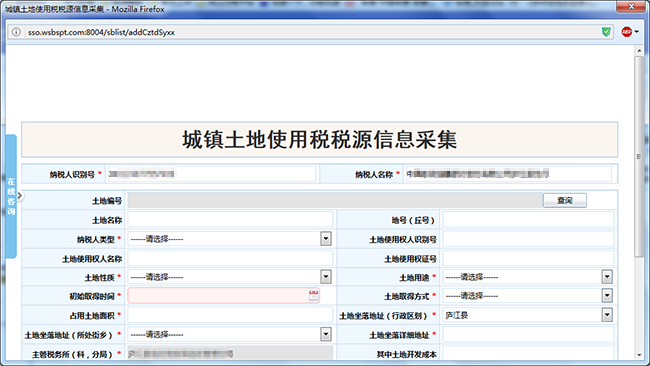This screenshot has width=650, height=366.
Task: Click the 土地使用权证号 input field
Action: pos(528,258)
